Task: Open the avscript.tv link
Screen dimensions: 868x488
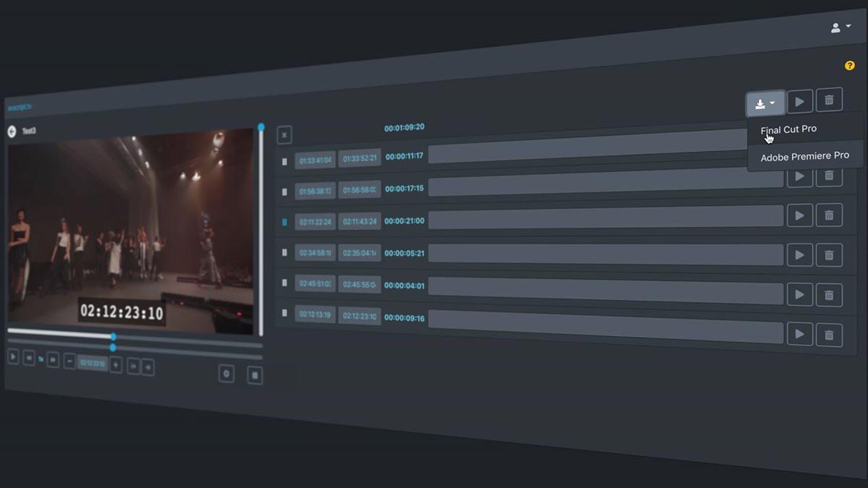Action: click(x=20, y=108)
